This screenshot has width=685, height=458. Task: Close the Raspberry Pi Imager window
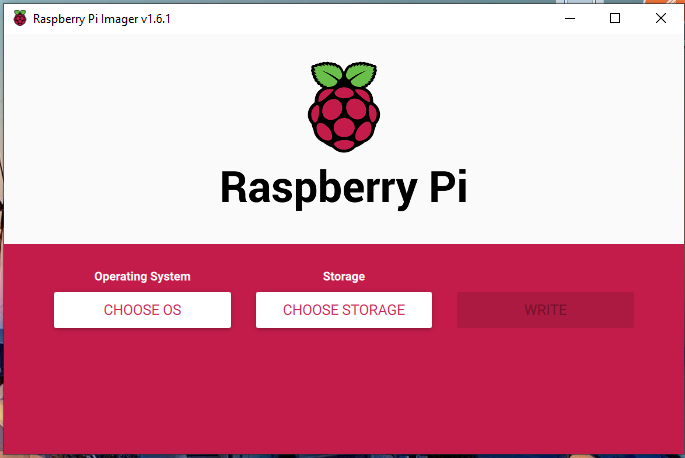pyautogui.click(x=661, y=18)
